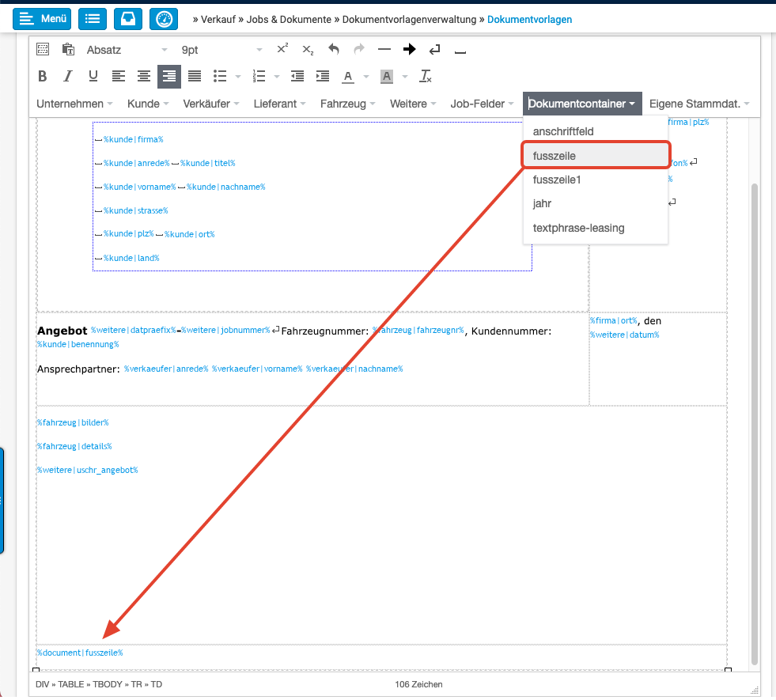This screenshot has width=776, height=700.
Task: Click the Dokumentvorlagen breadcrumb link
Action: 529,19
